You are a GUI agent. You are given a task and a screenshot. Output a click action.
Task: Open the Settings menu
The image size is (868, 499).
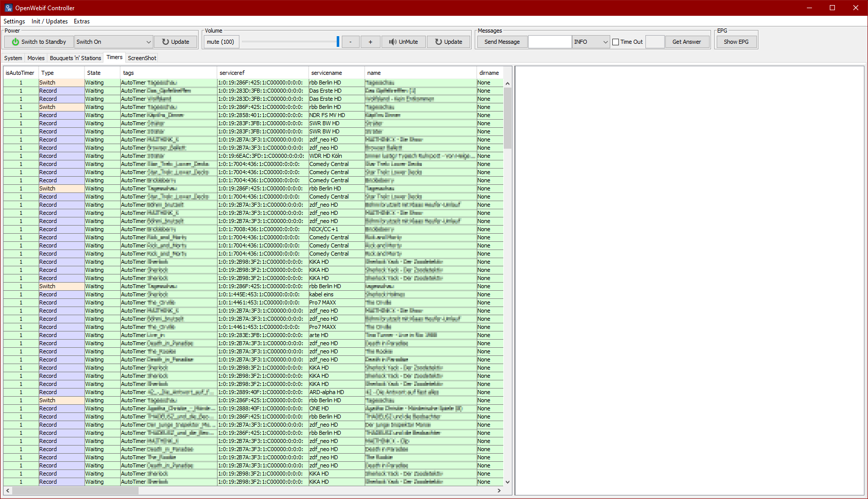(x=14, y=21)
